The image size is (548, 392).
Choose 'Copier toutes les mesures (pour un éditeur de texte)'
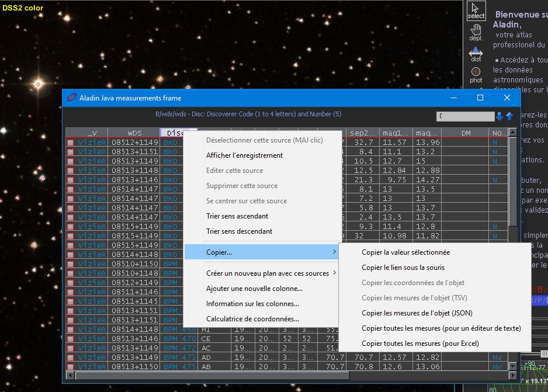(441, 328)
